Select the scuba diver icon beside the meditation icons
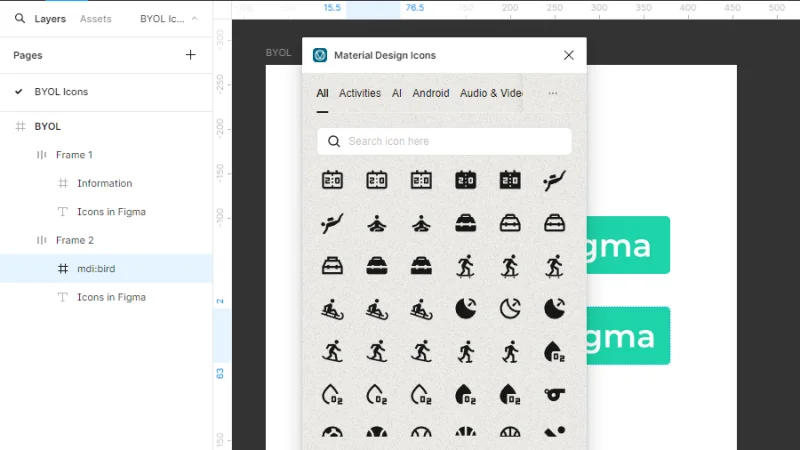Image resolution: width=800 pixels, height=450 pixels. (x=332, y=223)
